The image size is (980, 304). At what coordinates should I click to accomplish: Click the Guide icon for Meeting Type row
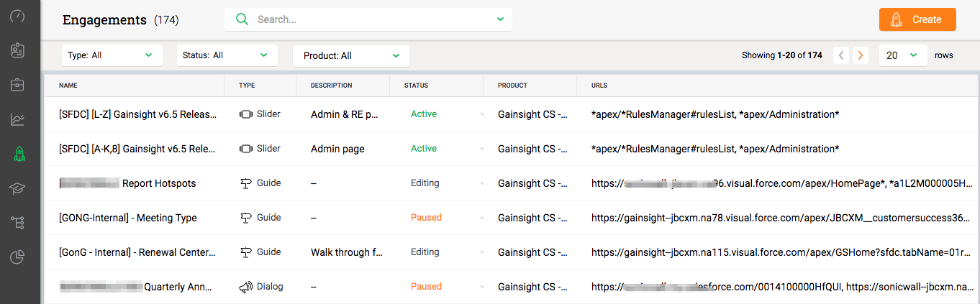click(x=246, y=218)
